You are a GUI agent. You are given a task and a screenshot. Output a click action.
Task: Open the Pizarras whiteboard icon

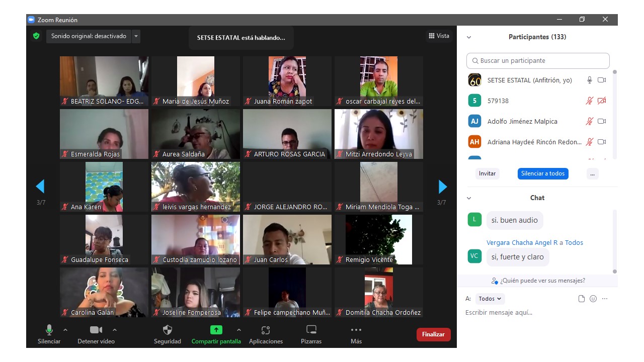coord(311,330)
